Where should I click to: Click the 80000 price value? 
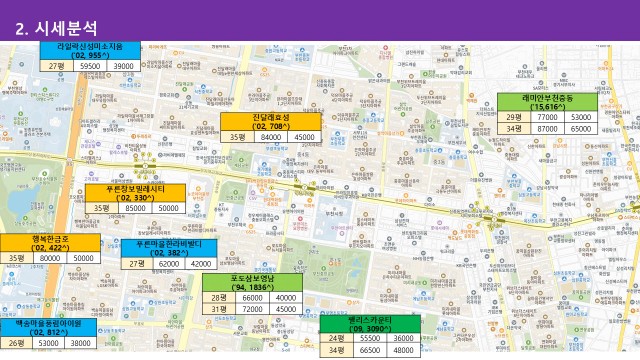coord(50,258)
